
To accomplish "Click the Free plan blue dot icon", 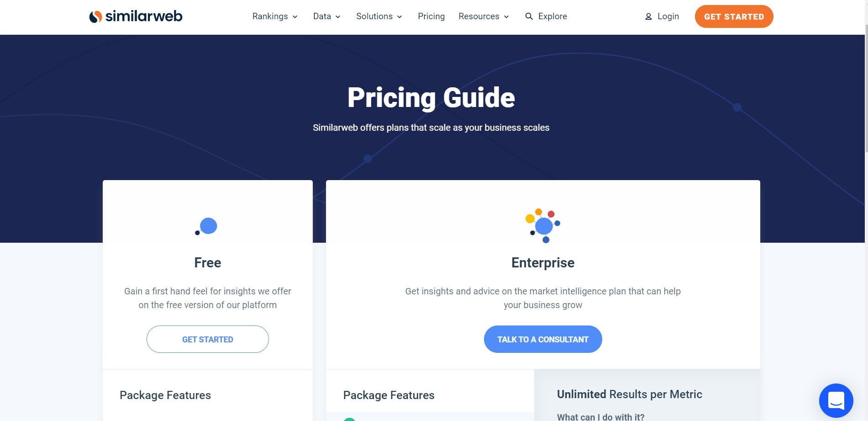I will 206,226.
